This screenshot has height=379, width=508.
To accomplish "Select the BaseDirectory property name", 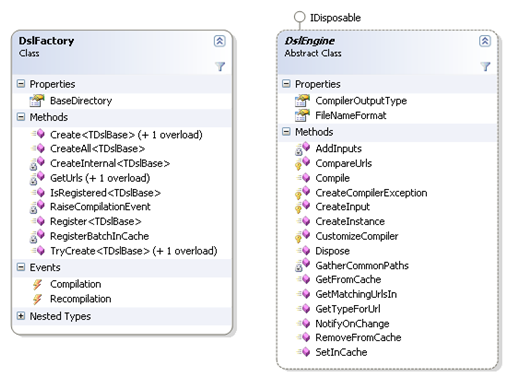I will tap(81, 101).
